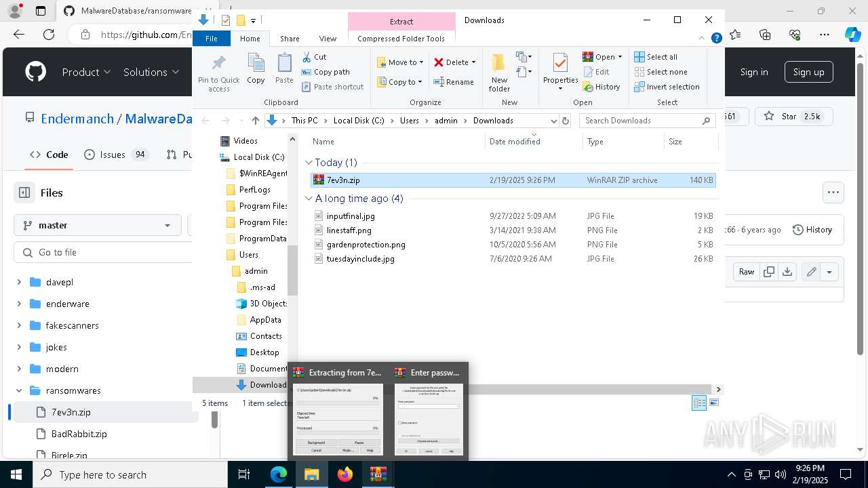
Task: Switch to the View ribbon tab
Action: point(328,39)
